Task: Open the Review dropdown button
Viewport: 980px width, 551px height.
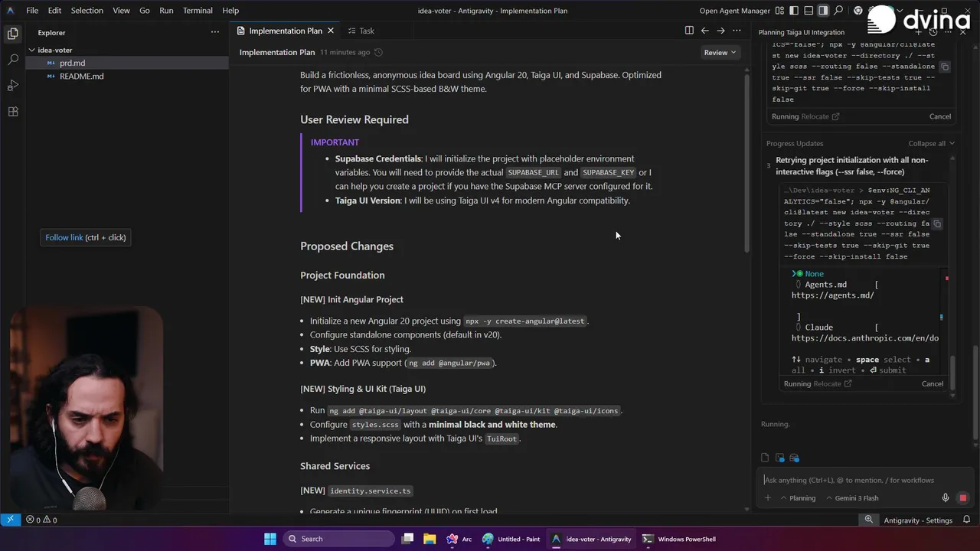Action: [x=720, y=52]
